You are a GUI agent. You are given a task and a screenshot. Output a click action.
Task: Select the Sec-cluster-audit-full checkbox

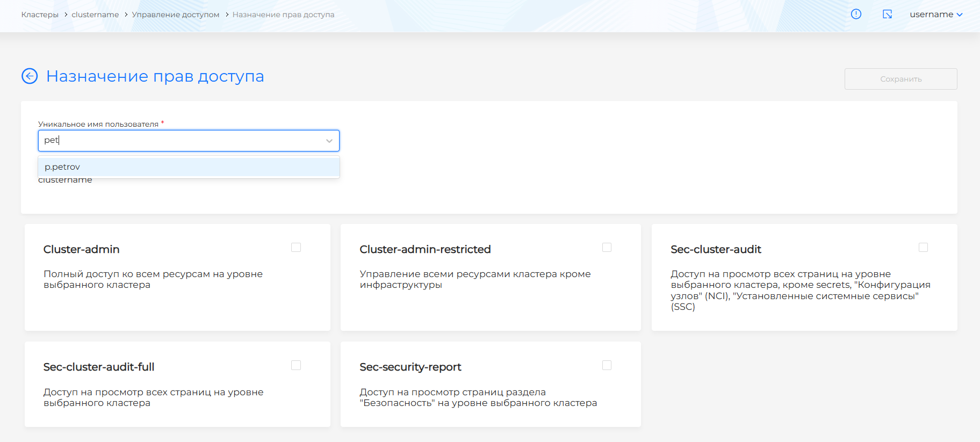coord(296,365)
